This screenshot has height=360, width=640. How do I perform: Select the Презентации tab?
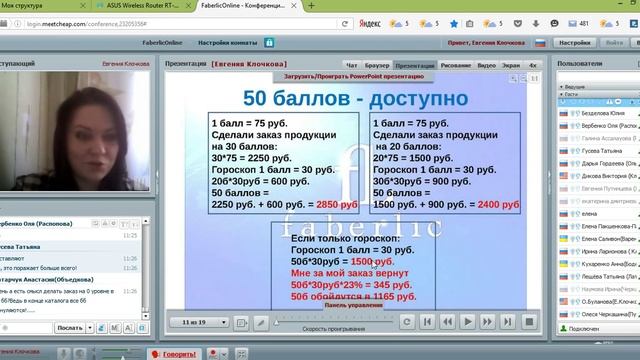pos(415,65)
